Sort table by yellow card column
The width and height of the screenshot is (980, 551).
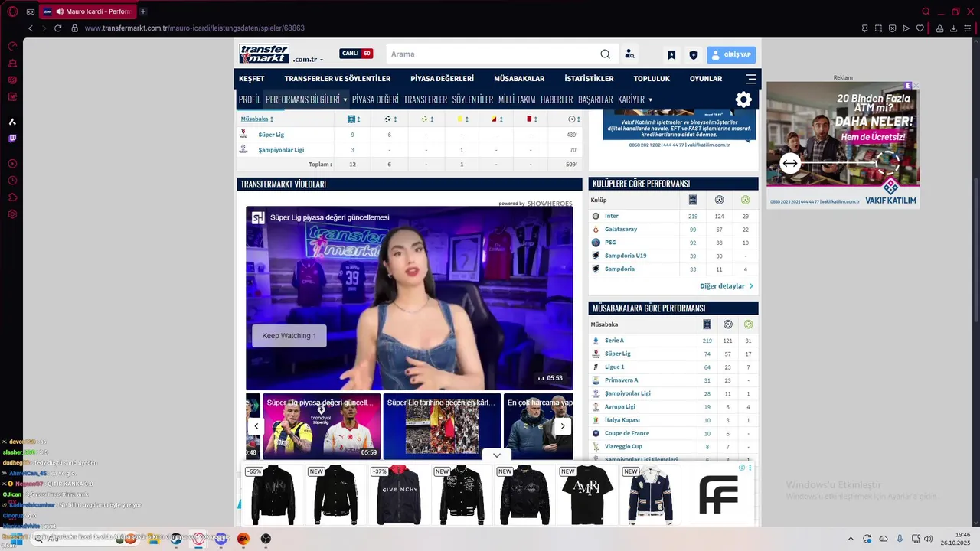tap(462, 119)
